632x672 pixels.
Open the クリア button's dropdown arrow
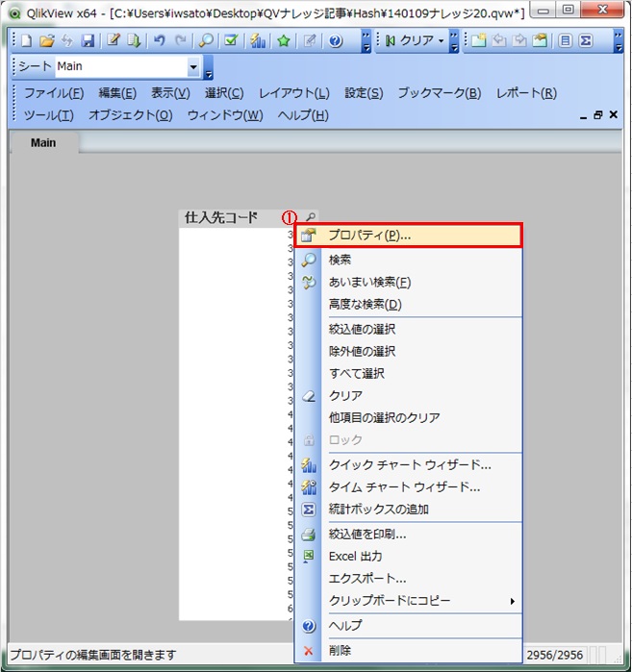[442, 41]
